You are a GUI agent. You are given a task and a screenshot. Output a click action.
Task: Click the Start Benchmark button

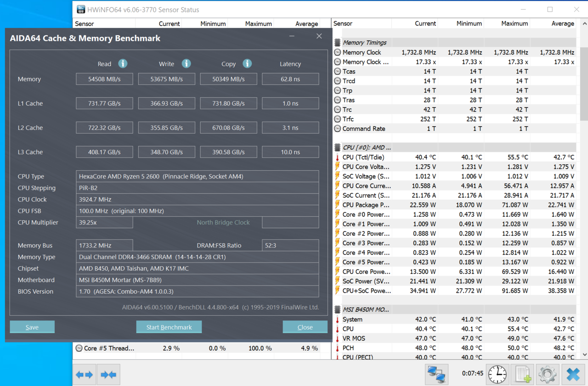coord(169,327)
